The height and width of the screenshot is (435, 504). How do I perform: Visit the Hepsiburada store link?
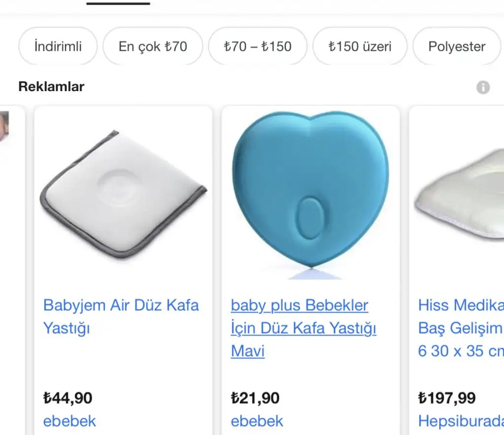(x=461, y=421)
